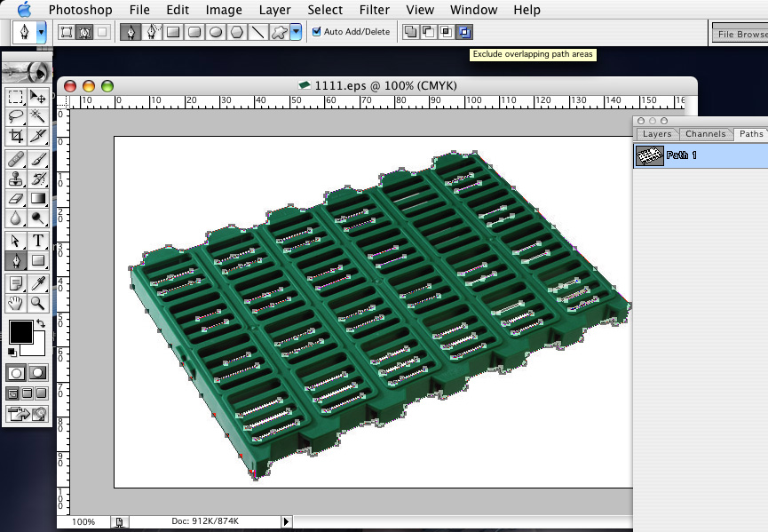Expand the custom shape options dropdown arrow
The height and width of the screenshot is (532, 768).
point(296,32)
